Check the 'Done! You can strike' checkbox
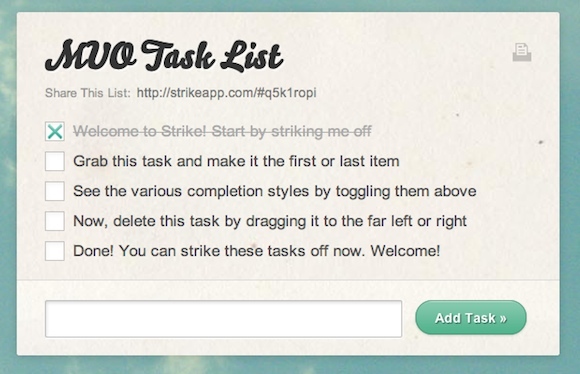 [x=55, y=251]
